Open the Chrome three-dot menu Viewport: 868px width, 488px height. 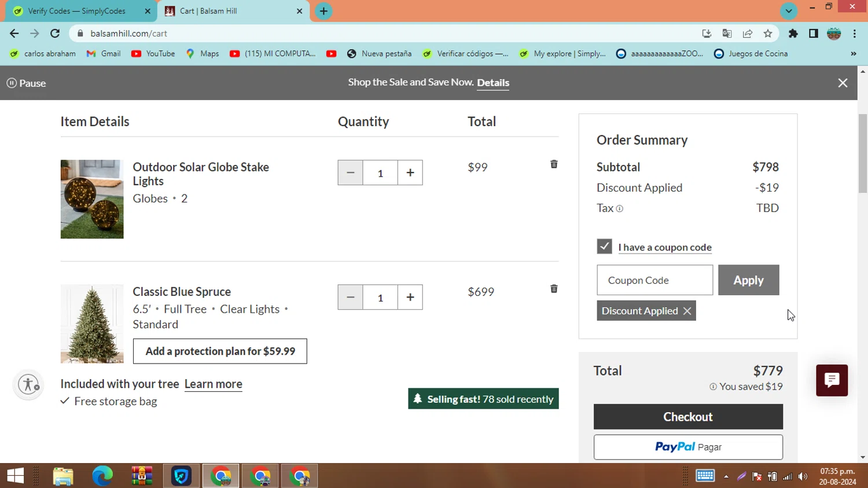pos(854,34)
